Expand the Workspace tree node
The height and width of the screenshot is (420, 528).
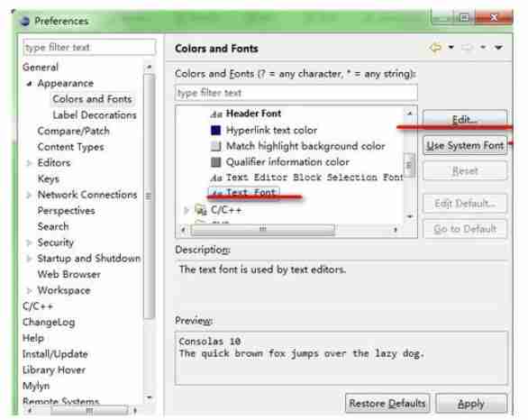30,290
